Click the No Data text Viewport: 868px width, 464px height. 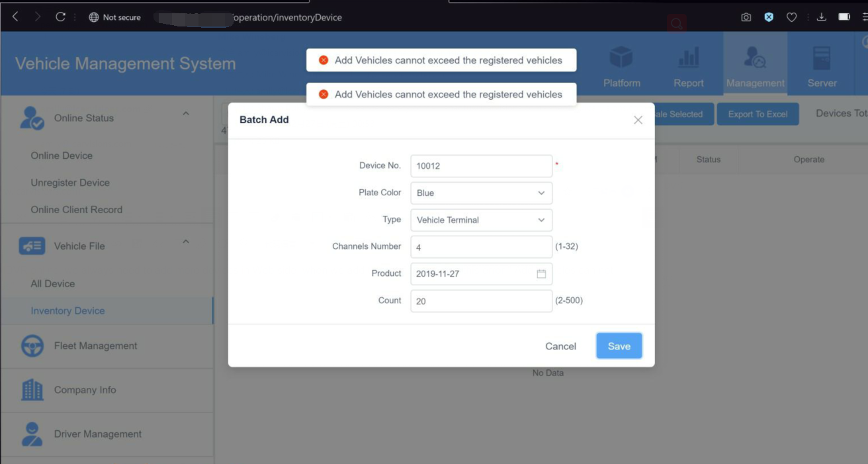point(548,373)
